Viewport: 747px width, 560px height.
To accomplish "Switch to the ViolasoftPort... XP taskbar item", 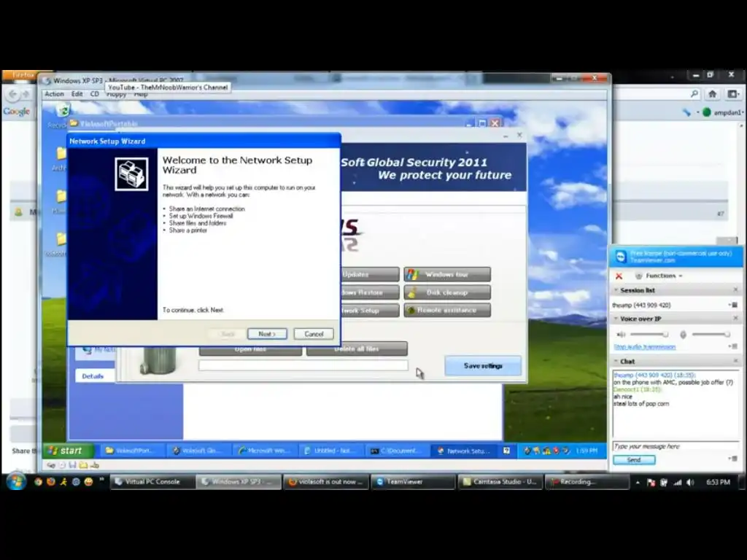I will 132,451.
